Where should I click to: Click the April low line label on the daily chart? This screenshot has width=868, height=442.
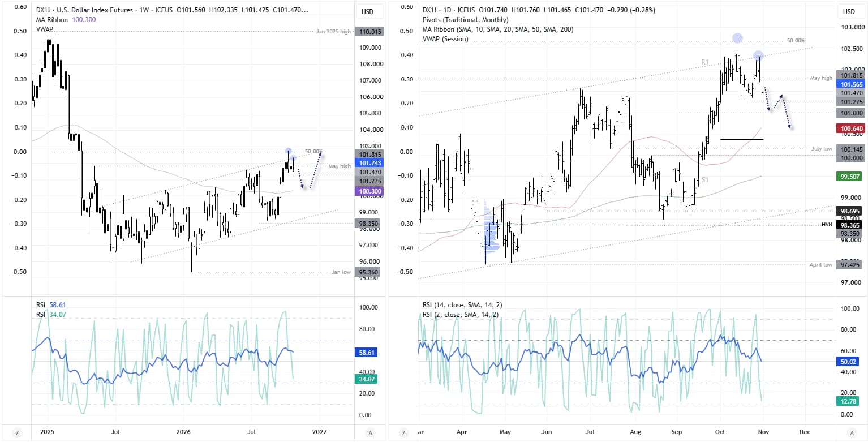click(820, 264)
